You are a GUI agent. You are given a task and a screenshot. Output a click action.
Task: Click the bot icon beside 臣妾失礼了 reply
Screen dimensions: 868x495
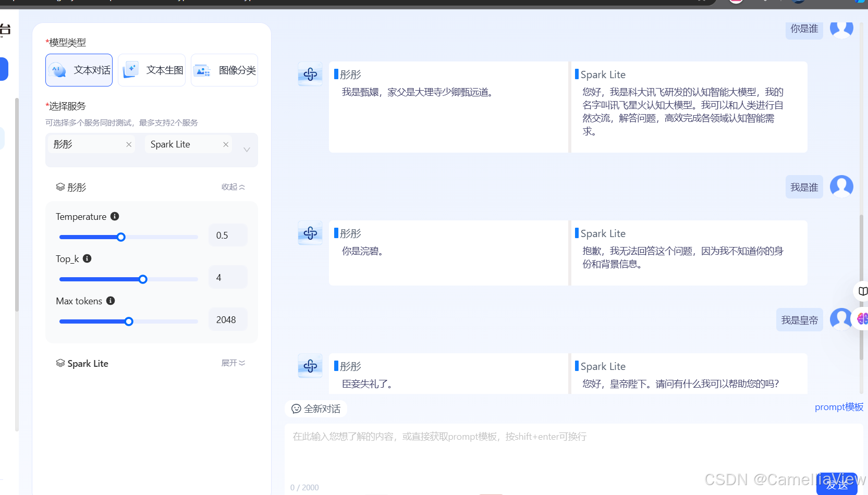point(310,366)
